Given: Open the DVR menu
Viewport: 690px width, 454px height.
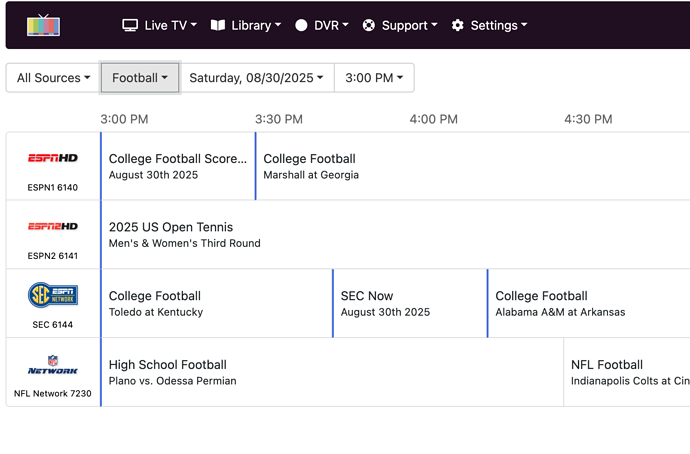Looking at the screenshot, I should tap(321, 25).
